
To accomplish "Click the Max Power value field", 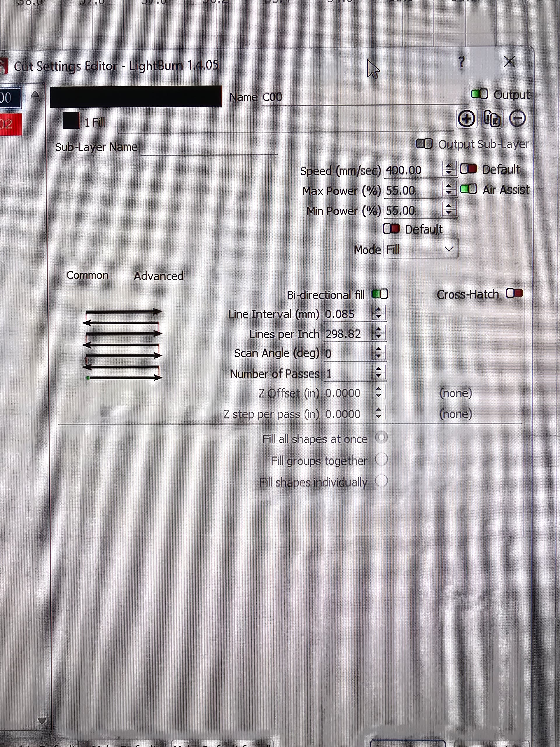I will point(412,191).
